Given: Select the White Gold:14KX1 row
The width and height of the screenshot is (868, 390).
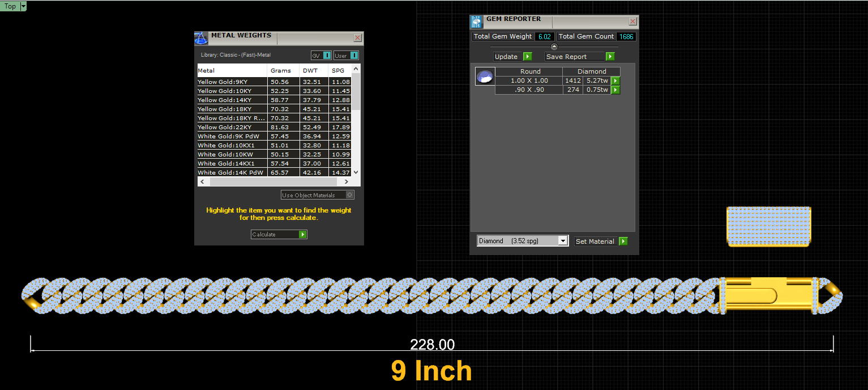Looking at the screenshot, I should (x=274, y=163).
